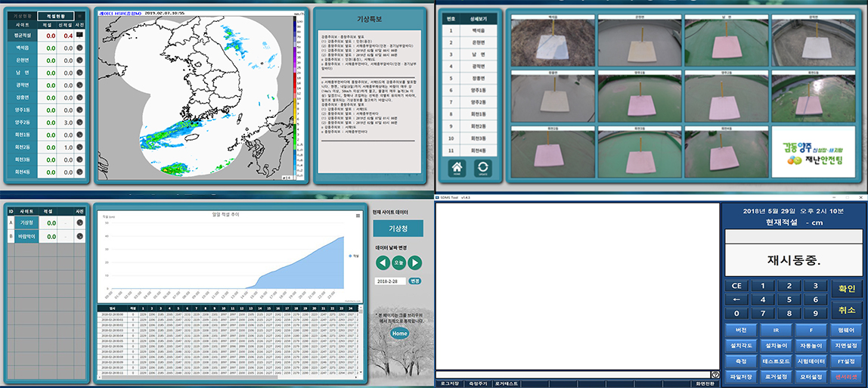Go to previous date with left arrow
Screen dimensions: 868x388
383,262
